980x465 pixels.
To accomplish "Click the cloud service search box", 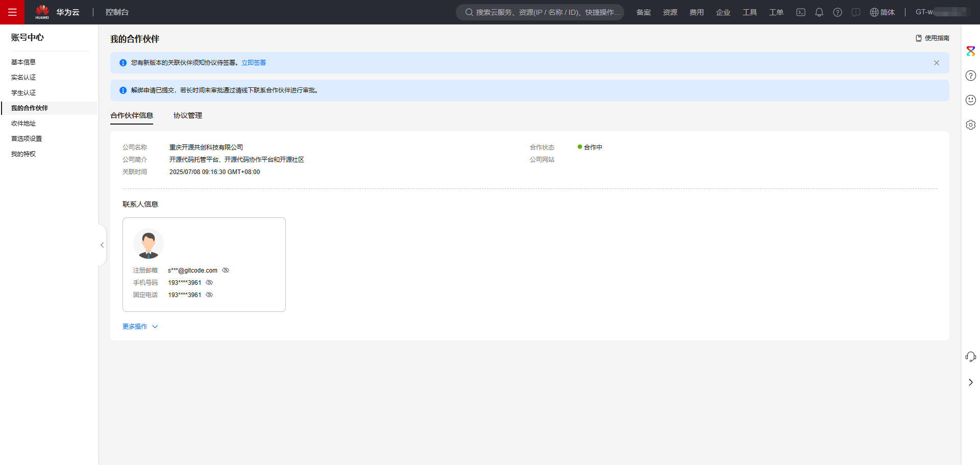I will [x=540, y=12].
